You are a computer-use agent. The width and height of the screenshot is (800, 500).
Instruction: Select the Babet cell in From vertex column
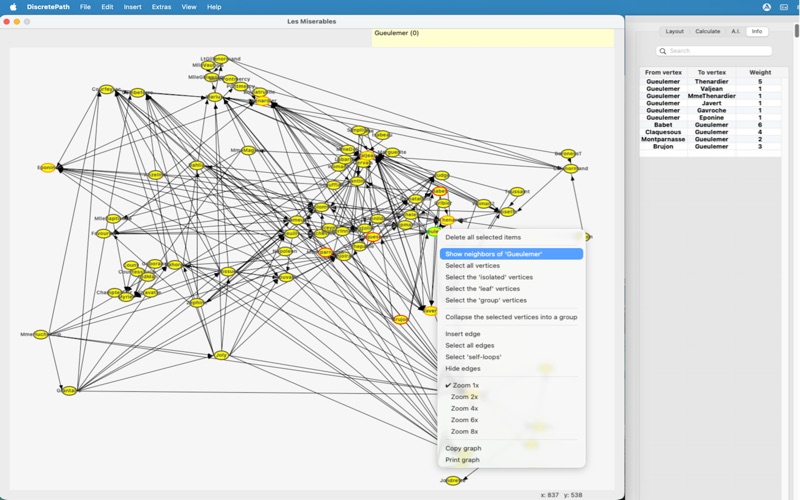[663, 125]
